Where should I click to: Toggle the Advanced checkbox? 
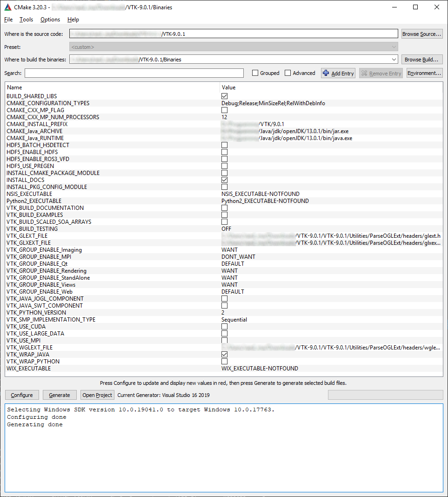coord(288,73)
